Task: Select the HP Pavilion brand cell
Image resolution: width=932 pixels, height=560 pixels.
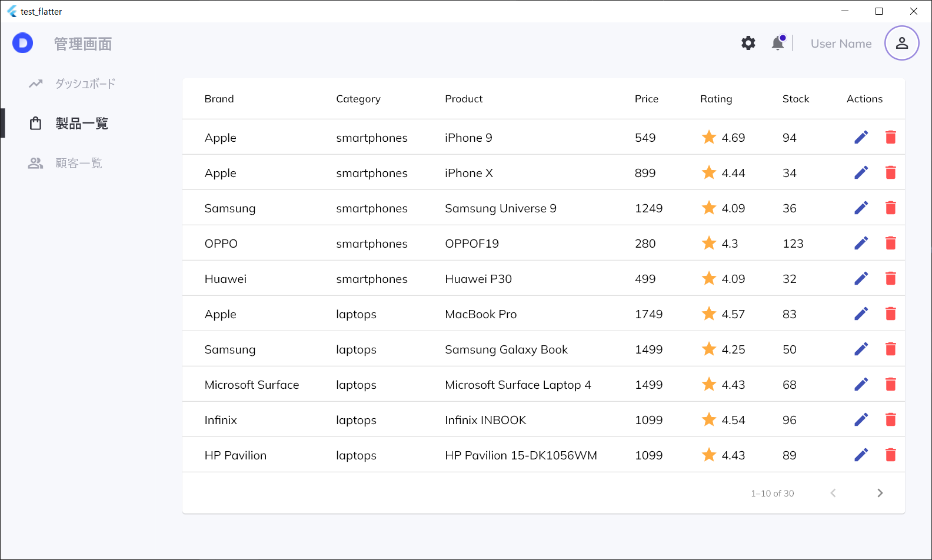Action: point(235,455)
